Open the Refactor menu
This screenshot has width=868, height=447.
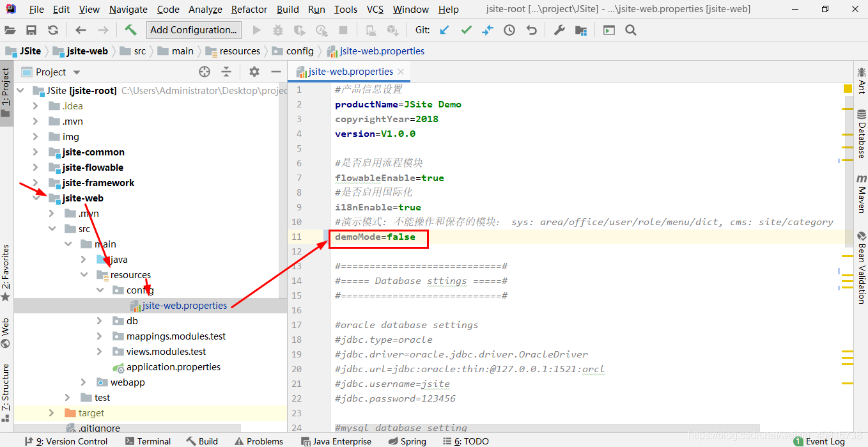click(x=249, y=9)
